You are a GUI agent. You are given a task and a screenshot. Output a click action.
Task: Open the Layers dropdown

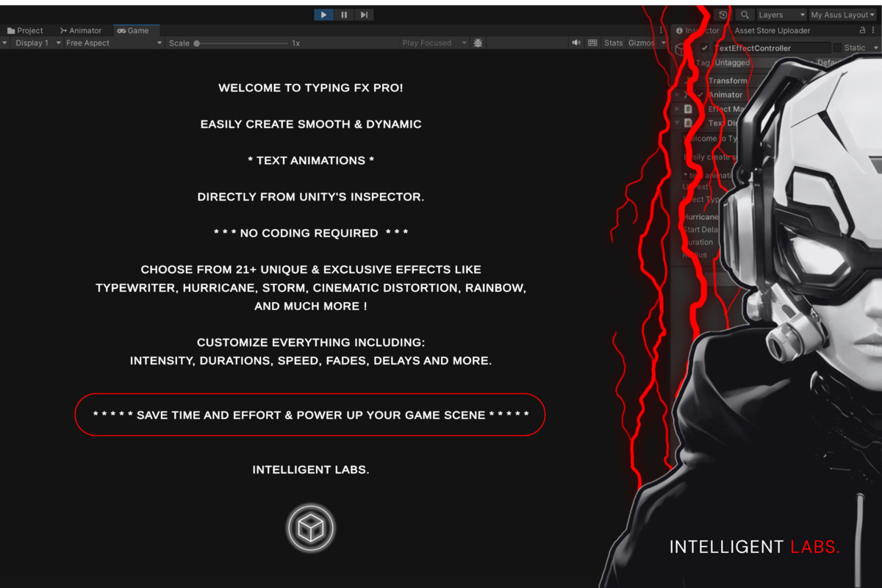point(782,15)
